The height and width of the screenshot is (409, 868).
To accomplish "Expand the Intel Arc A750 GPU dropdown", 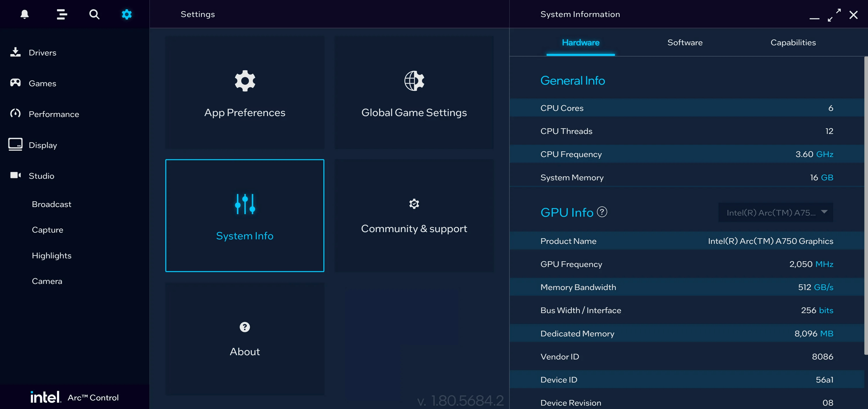I will (x=775, y=212).
